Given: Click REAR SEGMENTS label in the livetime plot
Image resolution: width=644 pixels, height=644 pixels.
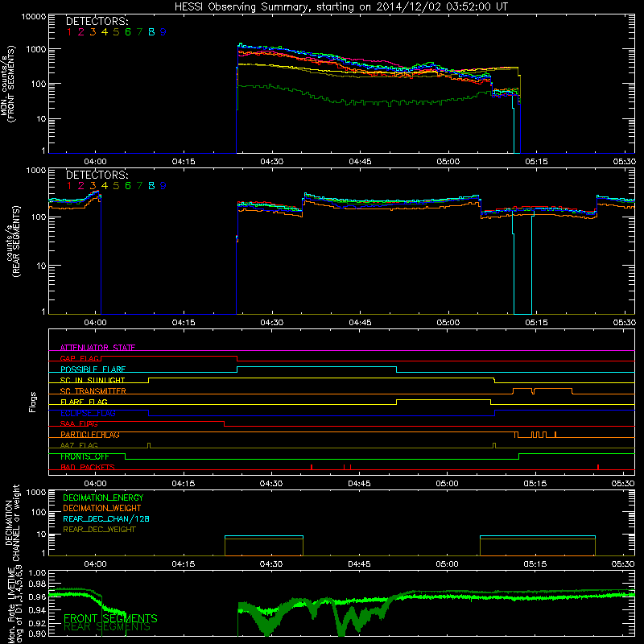Looking at the screenshot, I should coord(107,627).
